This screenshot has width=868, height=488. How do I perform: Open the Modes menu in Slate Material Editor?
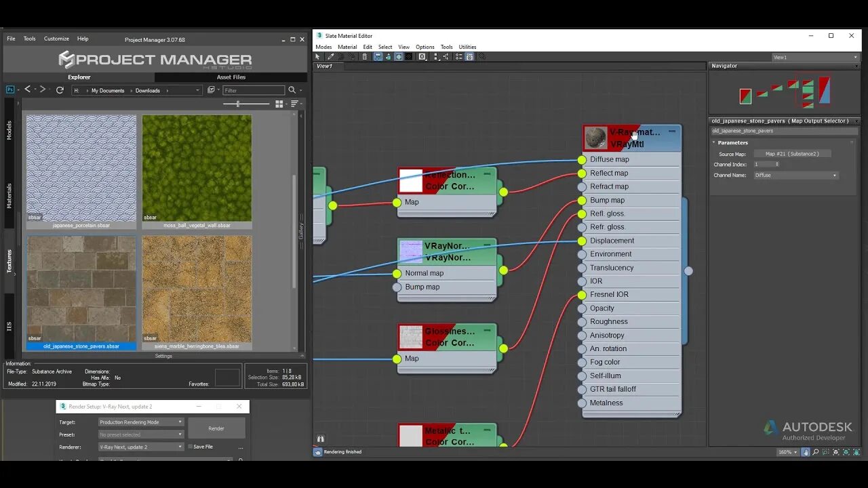323,47
